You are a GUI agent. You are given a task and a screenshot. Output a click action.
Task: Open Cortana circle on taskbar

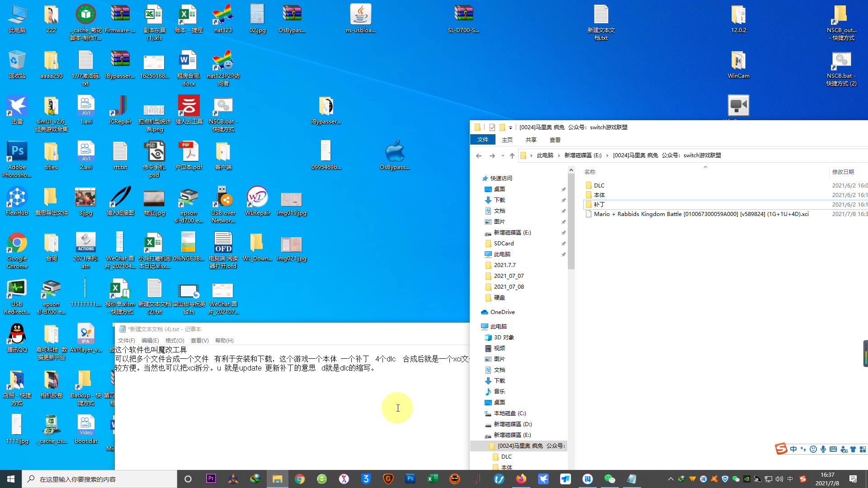point(188,479)
